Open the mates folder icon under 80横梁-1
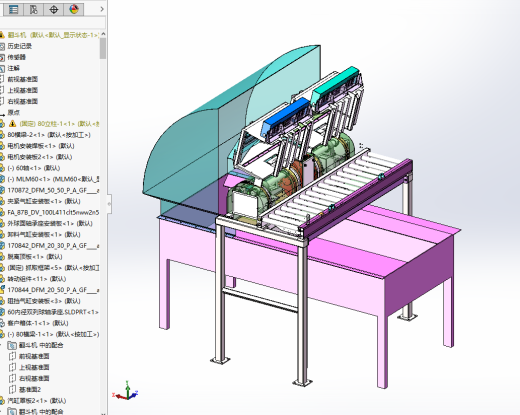This screenshot has width=520, height=415. coord(12,345)
